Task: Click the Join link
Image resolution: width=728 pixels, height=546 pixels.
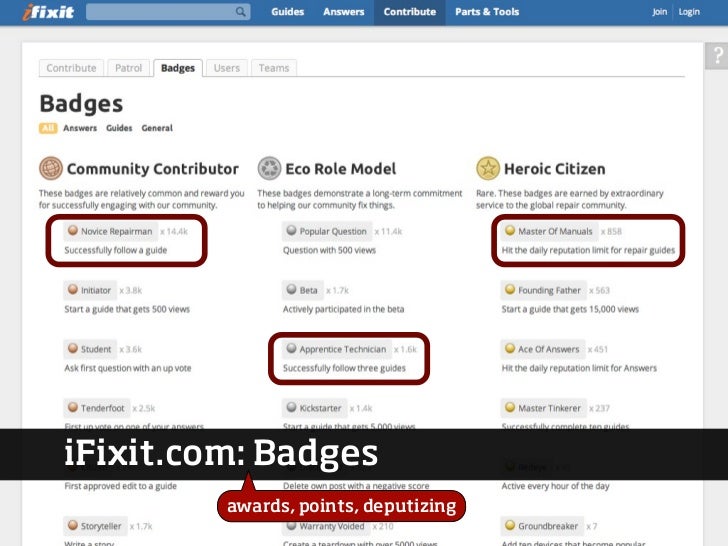Action: point(659,12)
